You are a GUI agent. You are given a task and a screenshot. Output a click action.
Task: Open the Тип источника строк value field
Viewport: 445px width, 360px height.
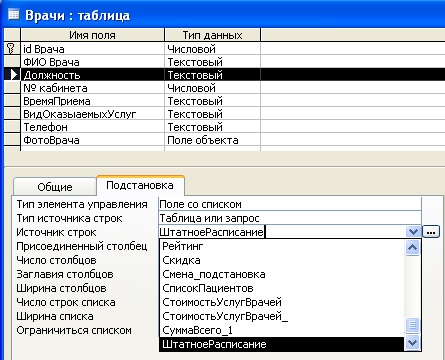point(290,218)
